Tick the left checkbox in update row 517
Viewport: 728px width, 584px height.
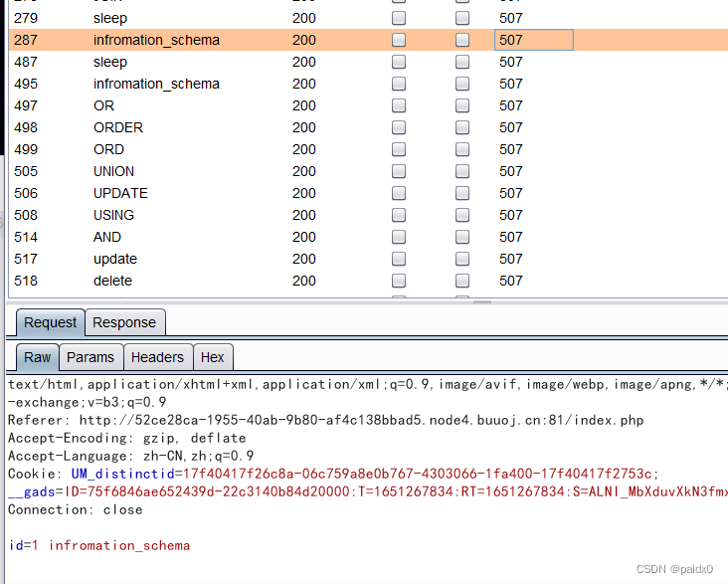coord(399,259)
